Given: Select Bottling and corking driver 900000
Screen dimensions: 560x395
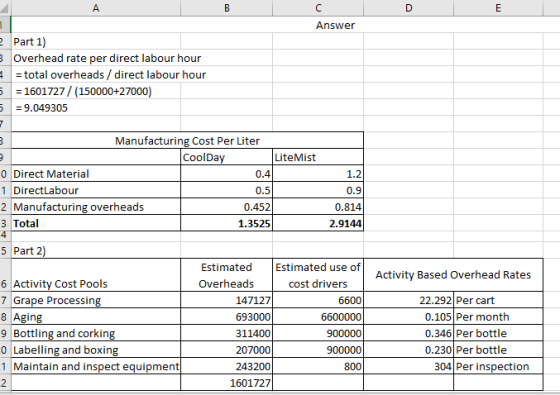Looking at the screenshot, I should 318,333.
